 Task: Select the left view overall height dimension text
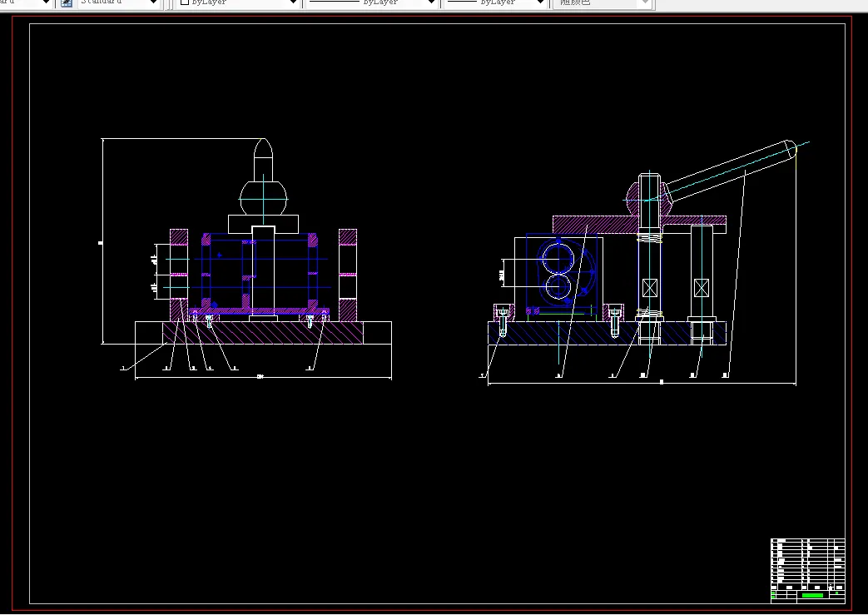tap(100, 242)
